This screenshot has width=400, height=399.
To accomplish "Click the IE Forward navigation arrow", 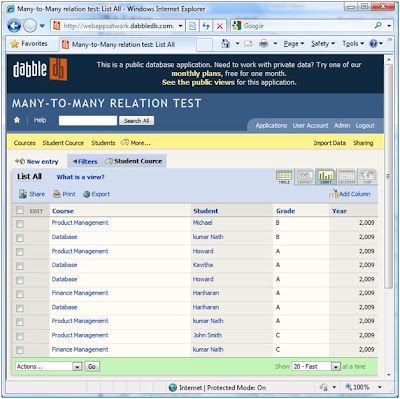I will click(x=30, y=26).
